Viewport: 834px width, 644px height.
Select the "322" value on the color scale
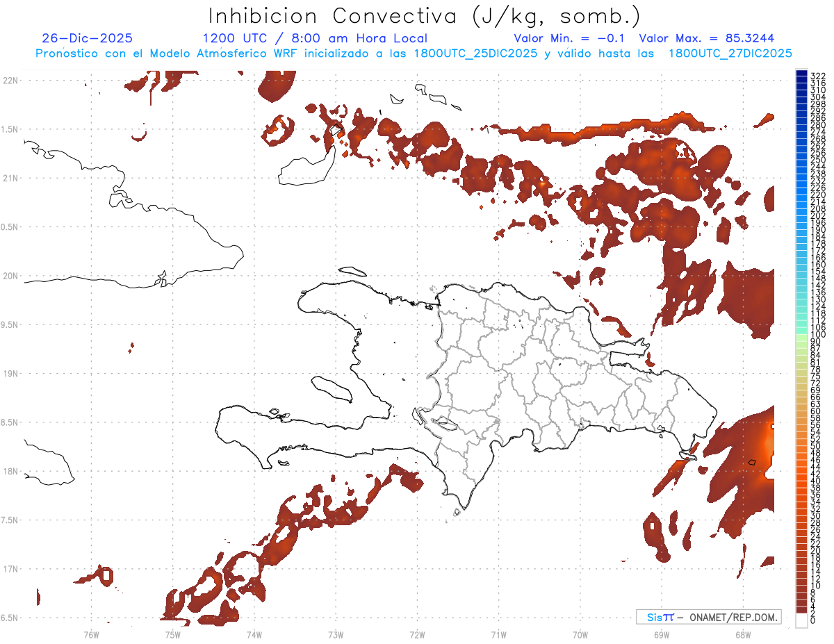(x=818, y=76)
